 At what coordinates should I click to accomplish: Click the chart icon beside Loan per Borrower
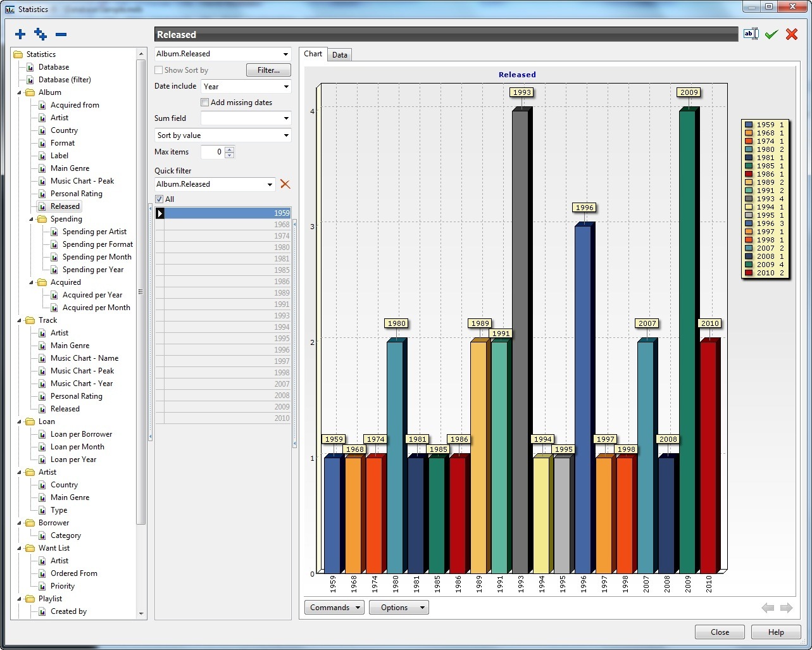click(42, 434)
